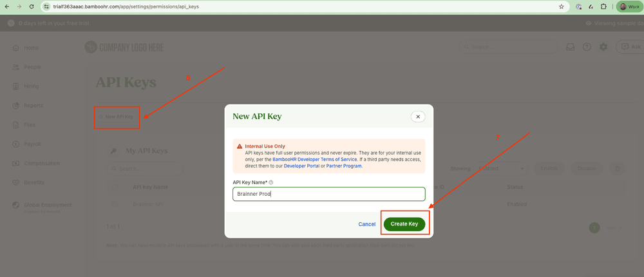Click the free trial icon in banner

click(x=11, y=23)
